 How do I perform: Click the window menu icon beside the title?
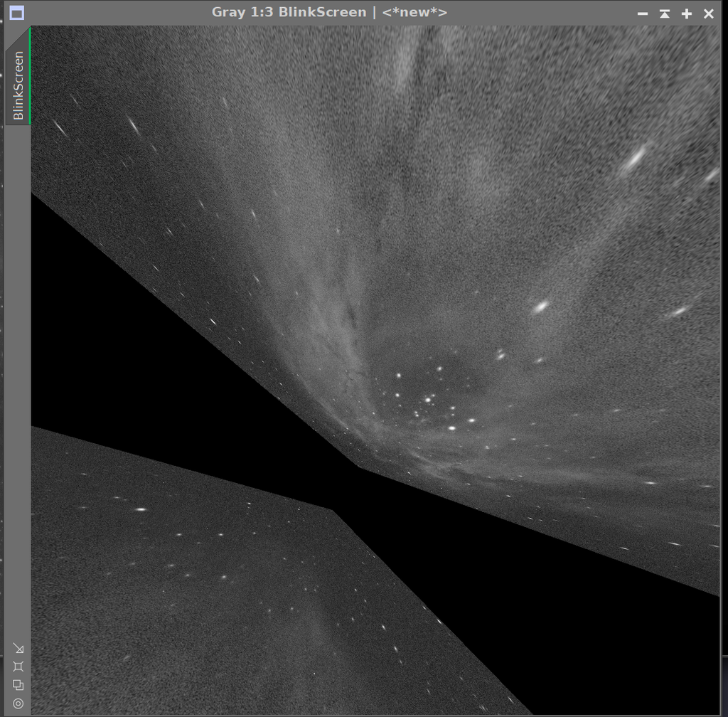[17, 13]
